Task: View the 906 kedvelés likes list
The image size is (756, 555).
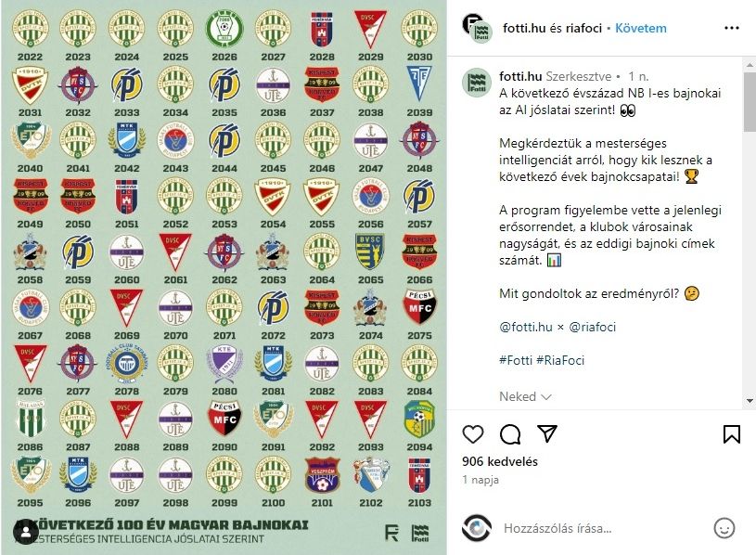Action: pos(499,461)
